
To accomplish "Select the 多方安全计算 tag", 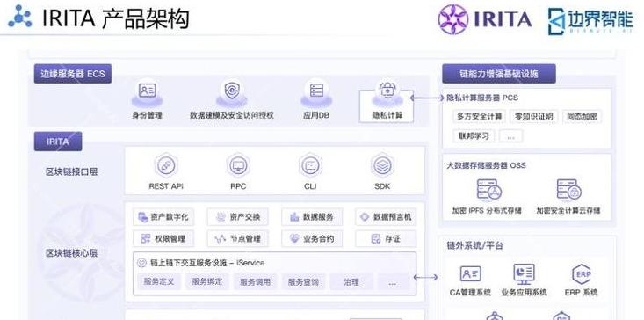I will click(x=480, y=116).
